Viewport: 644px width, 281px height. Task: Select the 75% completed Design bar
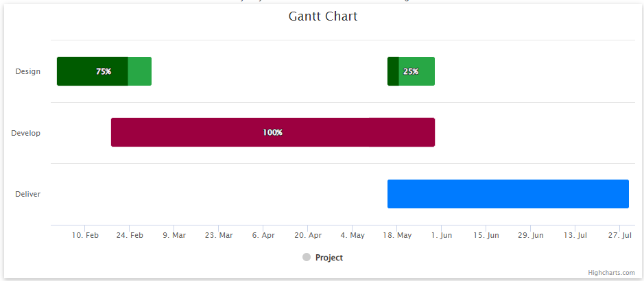[x=104, y=71]
